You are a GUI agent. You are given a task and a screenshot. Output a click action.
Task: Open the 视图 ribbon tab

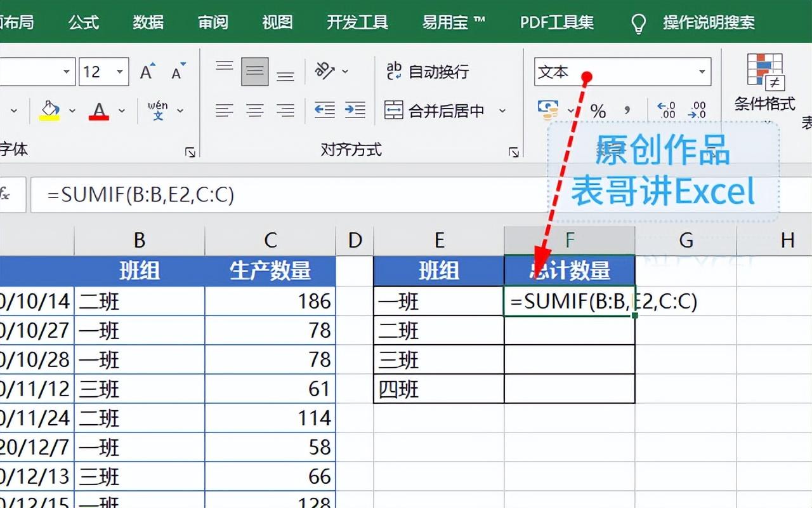coord(278,23)
